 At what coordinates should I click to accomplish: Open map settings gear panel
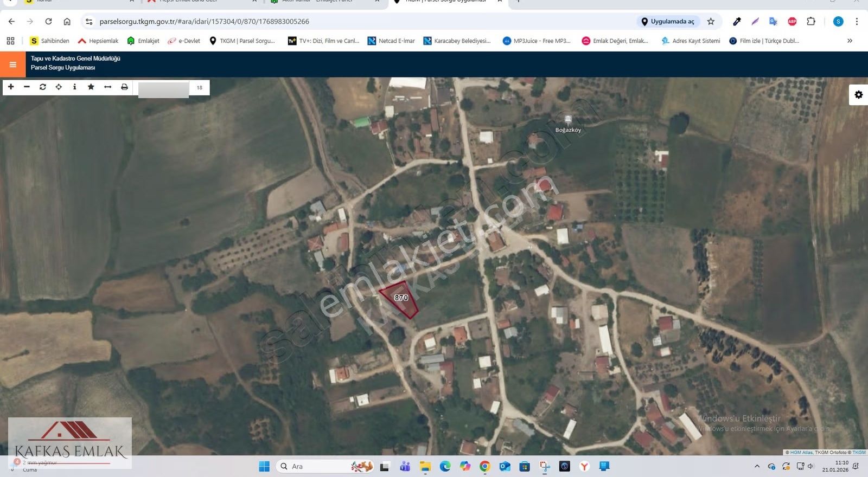pos(858,95)
